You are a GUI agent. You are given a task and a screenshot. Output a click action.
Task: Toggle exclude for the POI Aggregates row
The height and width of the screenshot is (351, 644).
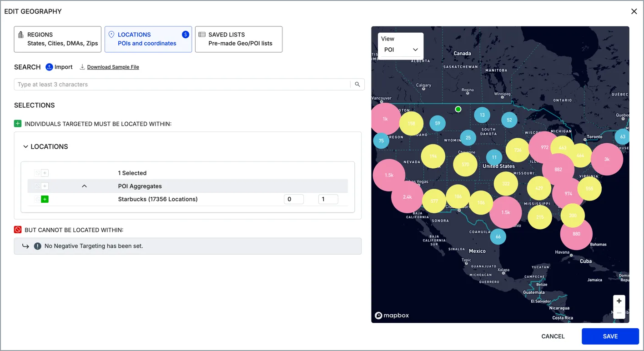pos(38,186)
